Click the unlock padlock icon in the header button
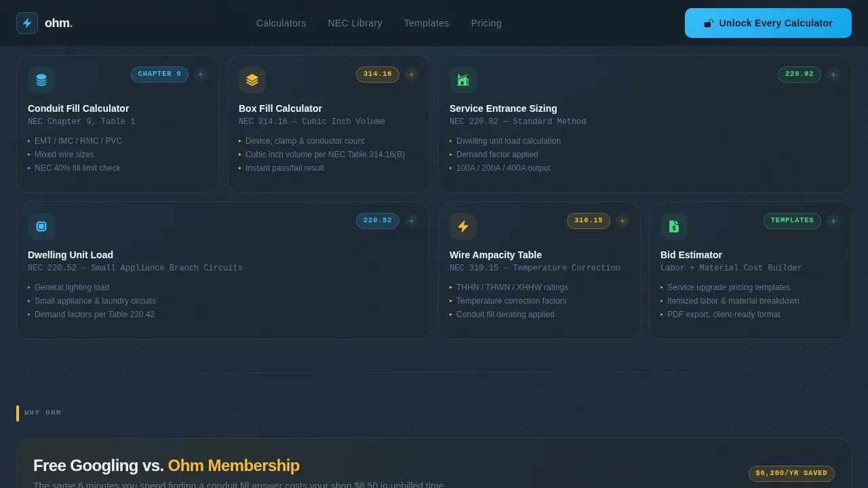Screen dimensions: 868x488 coord(709,23)
